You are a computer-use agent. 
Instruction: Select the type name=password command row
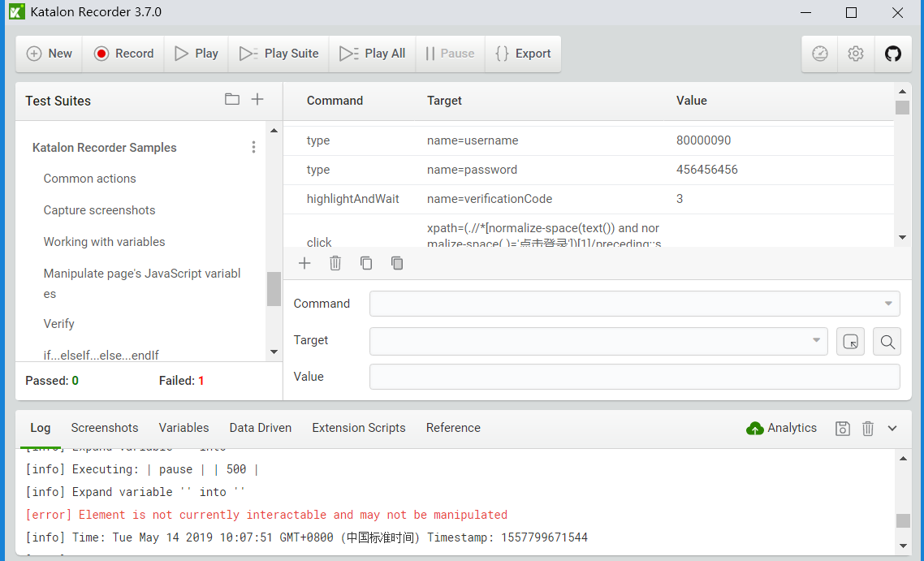click(x=588, y=170)
